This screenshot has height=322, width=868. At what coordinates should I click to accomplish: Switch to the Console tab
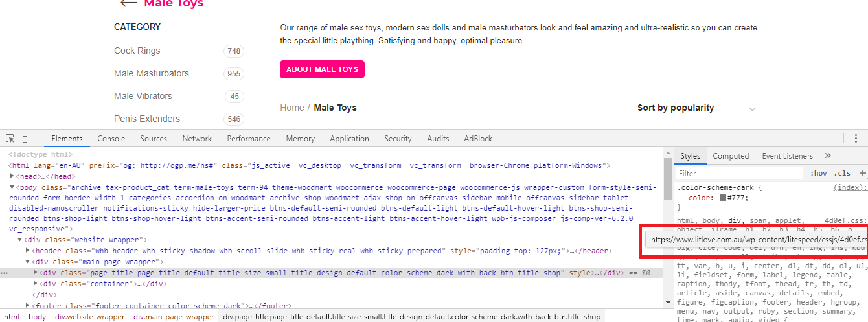(x=111, y=139)
